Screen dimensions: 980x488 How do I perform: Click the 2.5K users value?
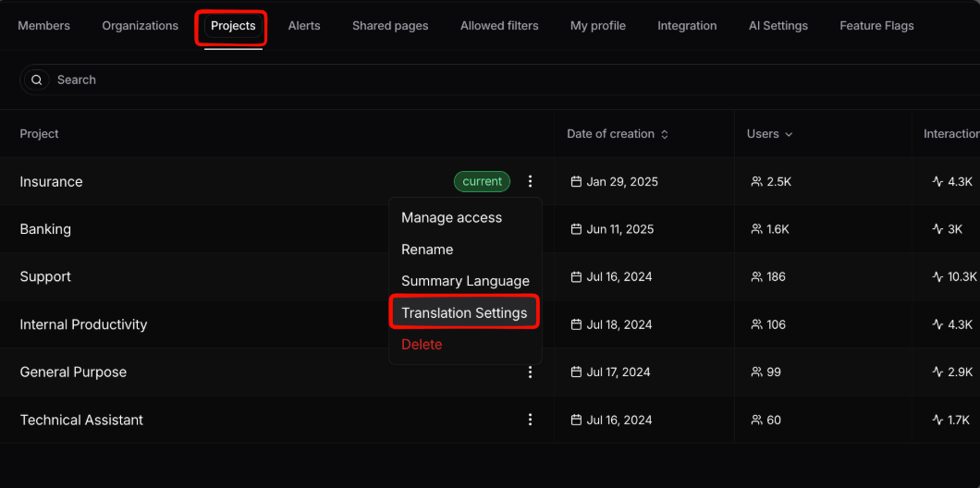779,182
